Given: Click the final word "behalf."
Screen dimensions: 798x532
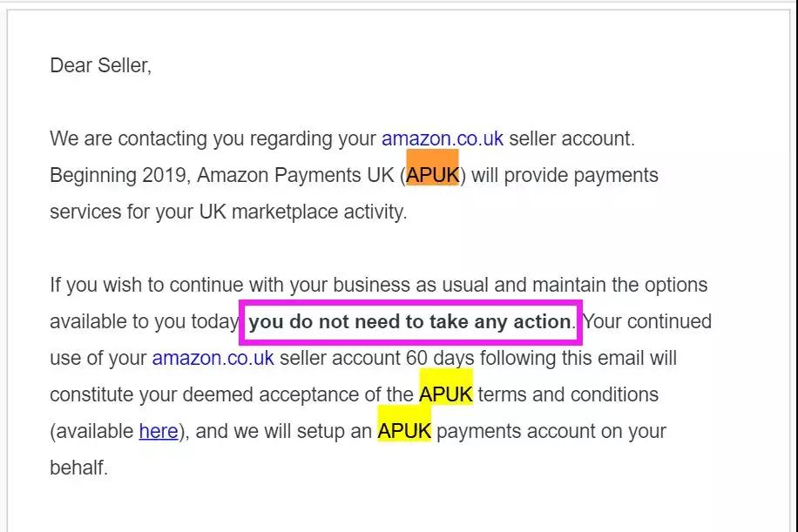Looking at the screenshot, I should click(79, 468).
